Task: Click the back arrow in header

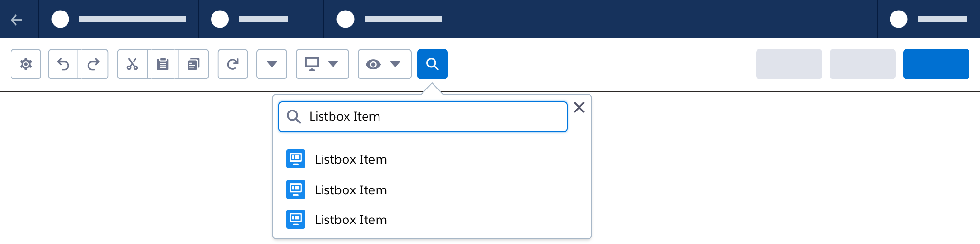Action: tap(17, 20)
